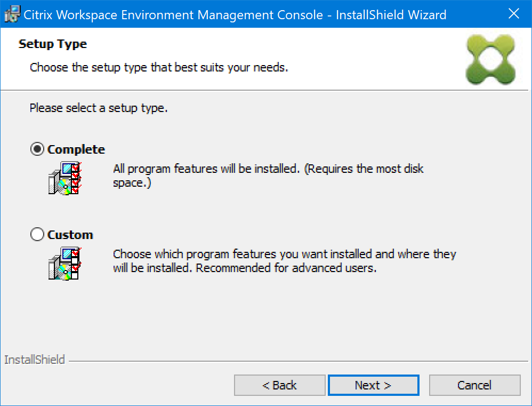Cancel the installation wizard
Viewport: 532px width, 406px height.
point(474,385)
